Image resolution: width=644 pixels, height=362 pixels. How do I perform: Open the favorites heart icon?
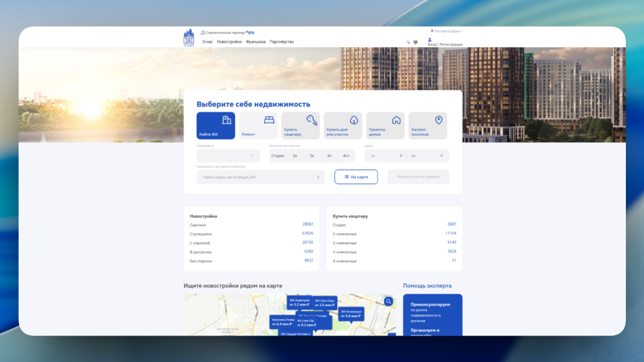415,42
